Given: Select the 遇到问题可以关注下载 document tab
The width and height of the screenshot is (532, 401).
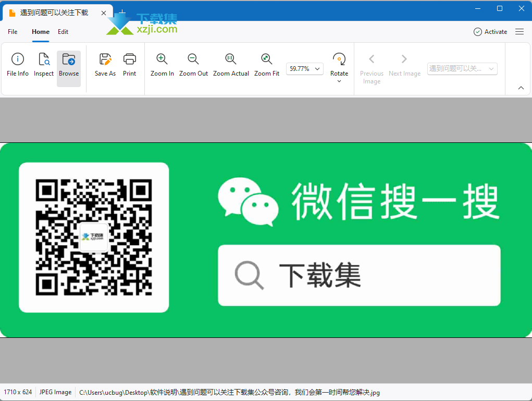Looking at the screenshot, I should coord(58,13).
